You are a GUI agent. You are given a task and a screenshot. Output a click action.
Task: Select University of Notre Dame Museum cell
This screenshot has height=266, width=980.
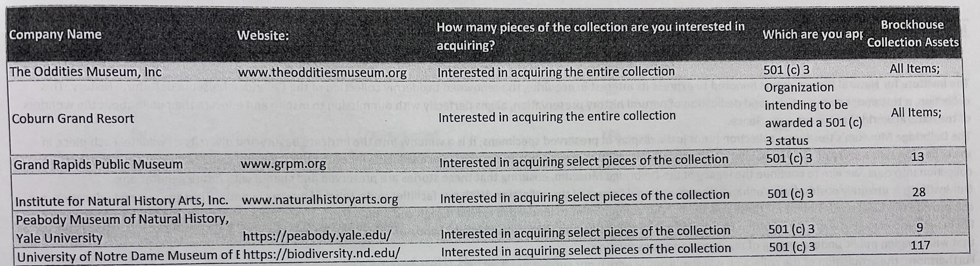pyautogui.click(x=128, y=255)
